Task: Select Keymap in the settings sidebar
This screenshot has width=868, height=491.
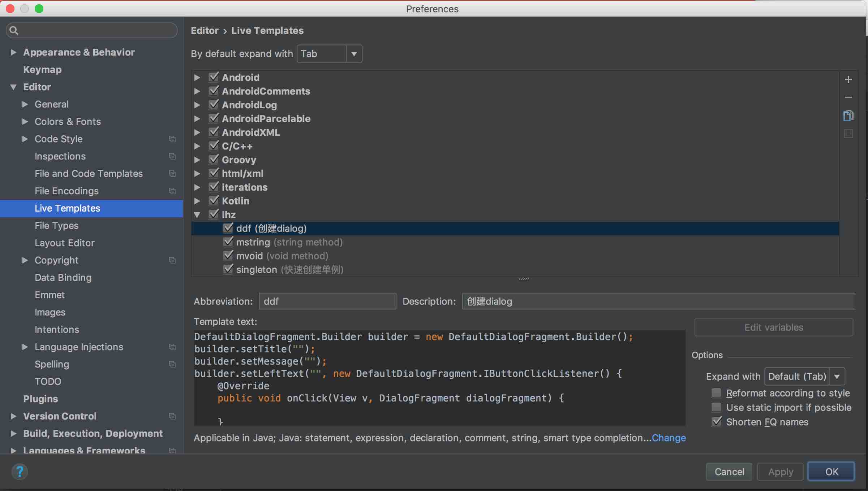Action: (42, 70)
